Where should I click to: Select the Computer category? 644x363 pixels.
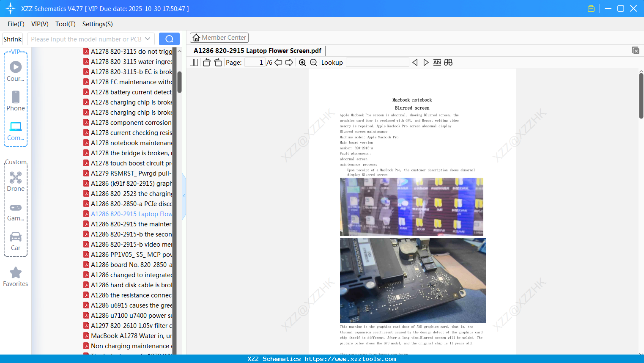(x=16, y=131)
